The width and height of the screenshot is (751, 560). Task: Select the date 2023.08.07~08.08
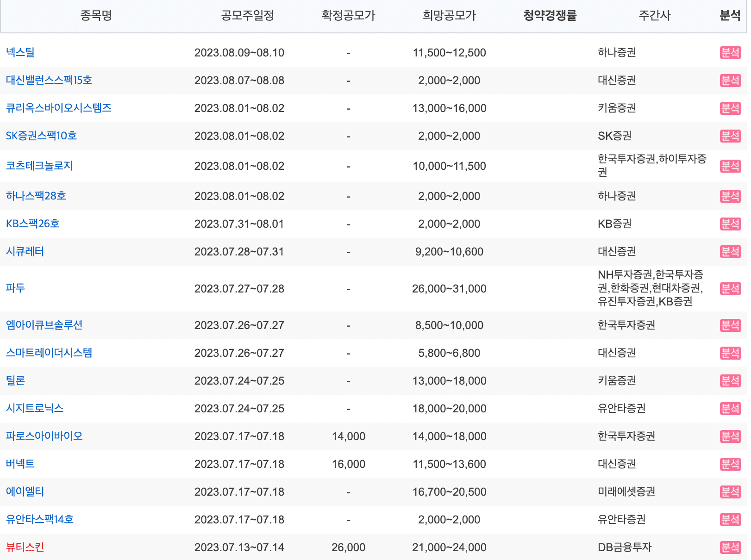[239, 81]
